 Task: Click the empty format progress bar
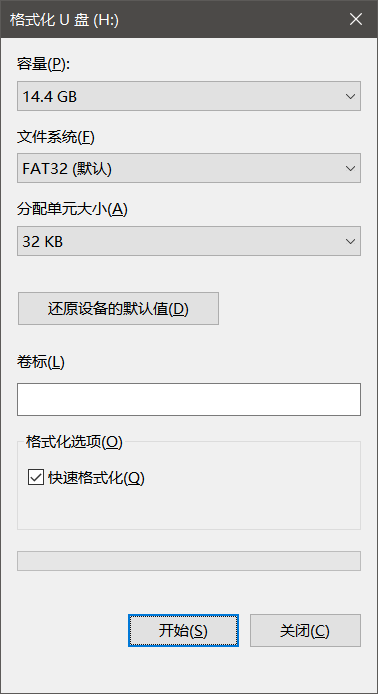tap(189, 561)
